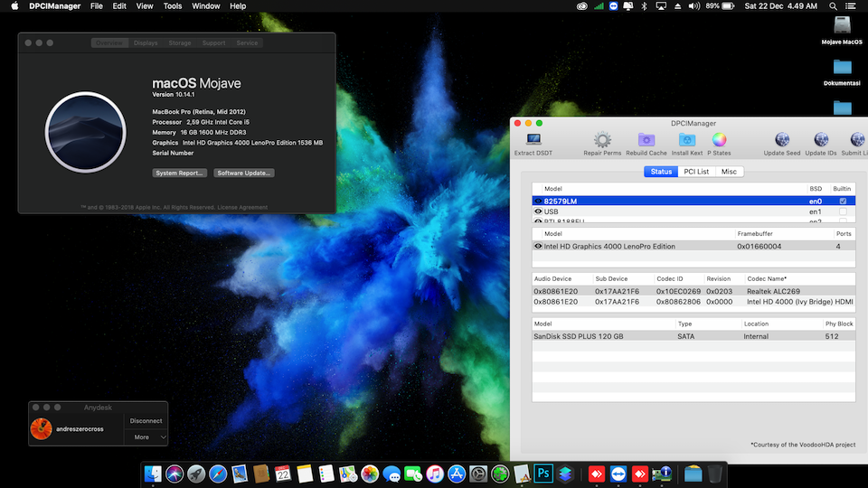Viewport: 868px width, 488px height.
Task: Select Intel HD 4000 (Ivy Bridge) HDMI row
Action: coord(693,302)
